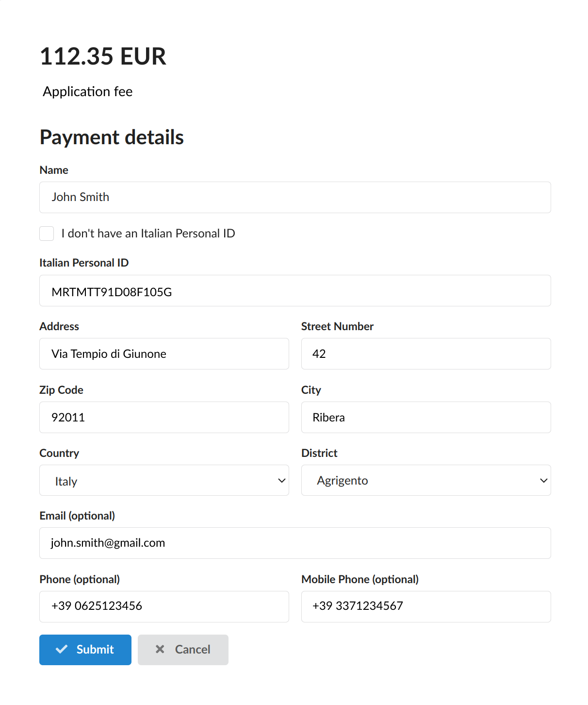The image size is (588, 705).
Task: Open the Country dropdown set to Italy
Action: [164, 480]
